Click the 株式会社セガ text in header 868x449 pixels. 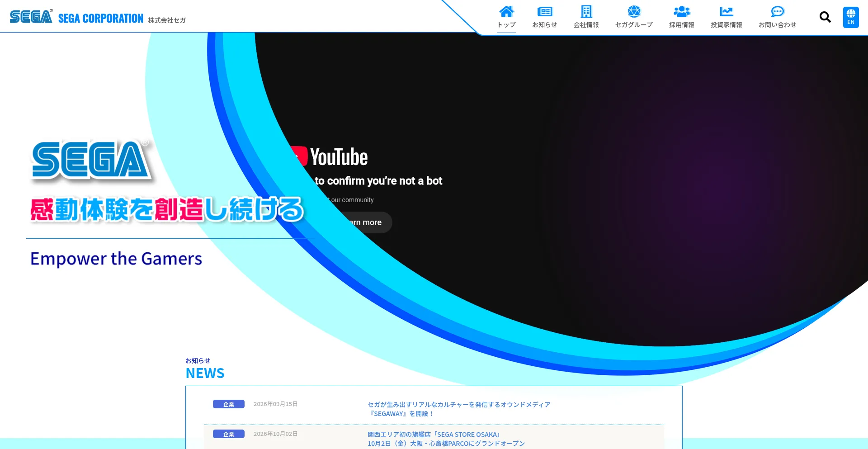167,20
